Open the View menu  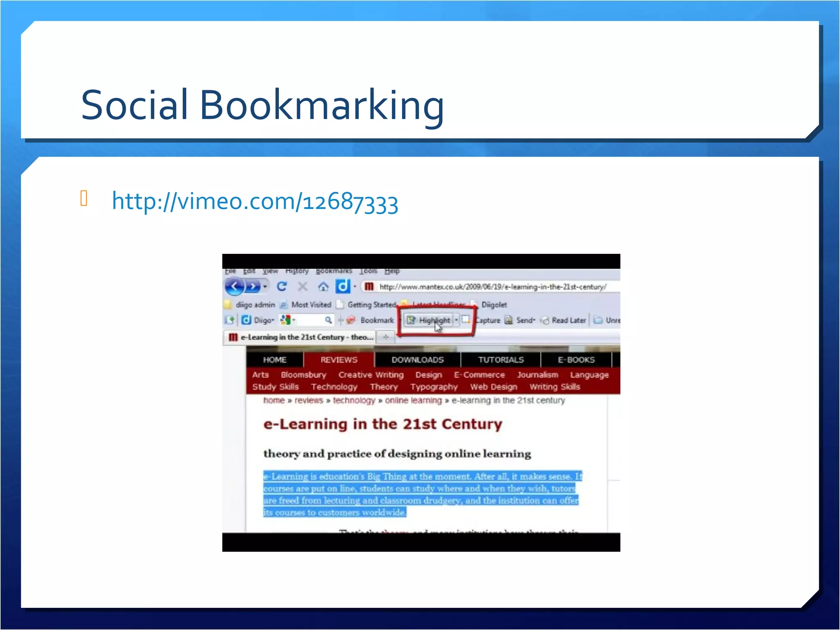click(x=270, y=271)
